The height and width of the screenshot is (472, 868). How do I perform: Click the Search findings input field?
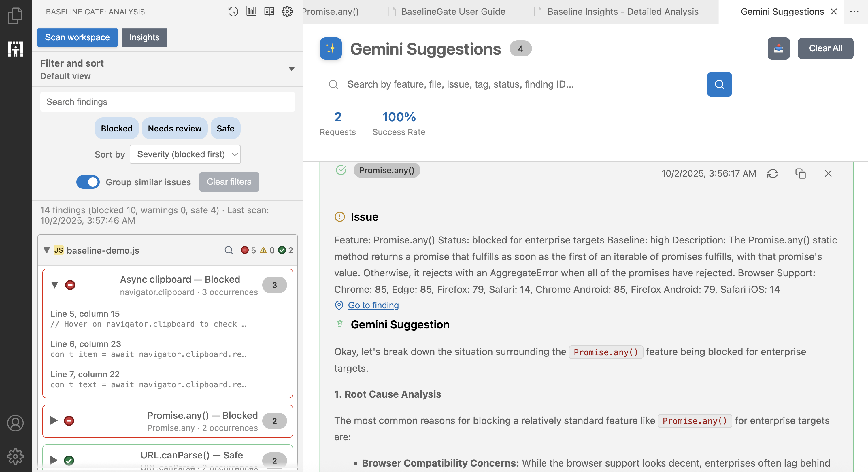click(167, 102)
